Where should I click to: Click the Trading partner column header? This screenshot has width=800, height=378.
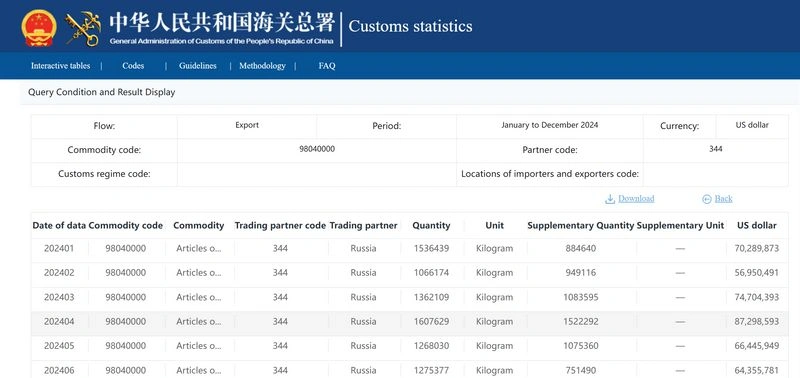pos(363,225)
